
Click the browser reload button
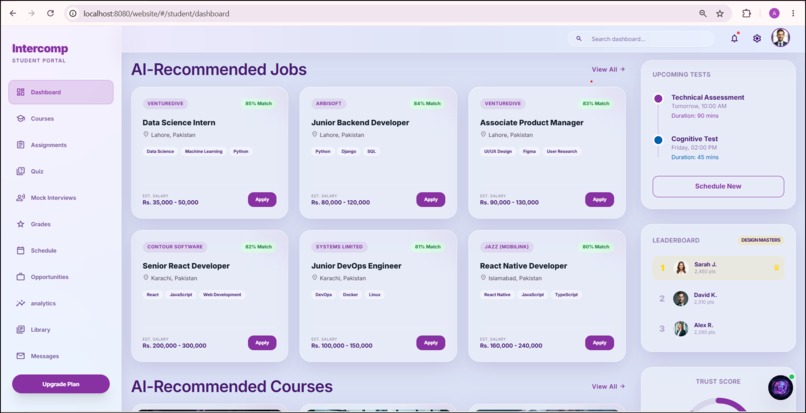pyautogui.click(x=50, y=13)
